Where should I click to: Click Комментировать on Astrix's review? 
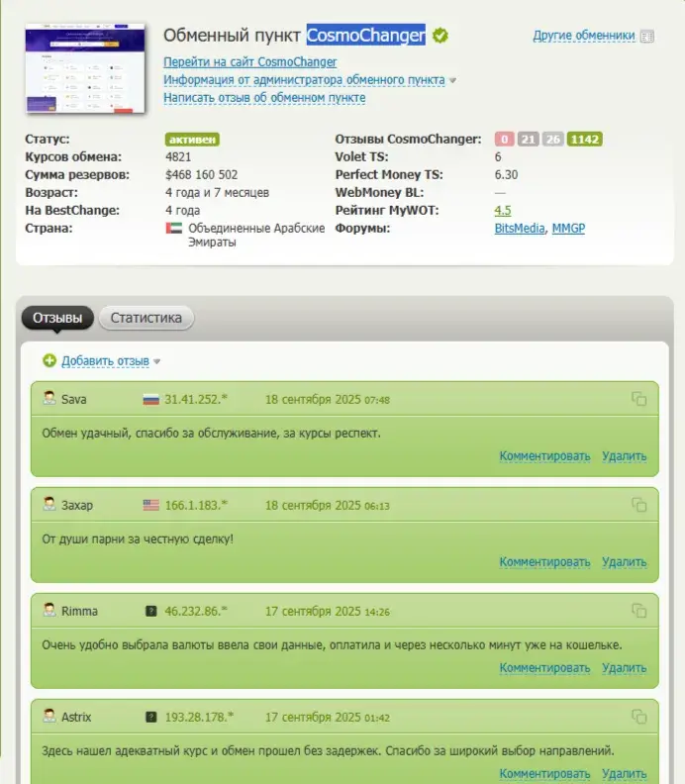pyautogui.click(x=545, y=774)
